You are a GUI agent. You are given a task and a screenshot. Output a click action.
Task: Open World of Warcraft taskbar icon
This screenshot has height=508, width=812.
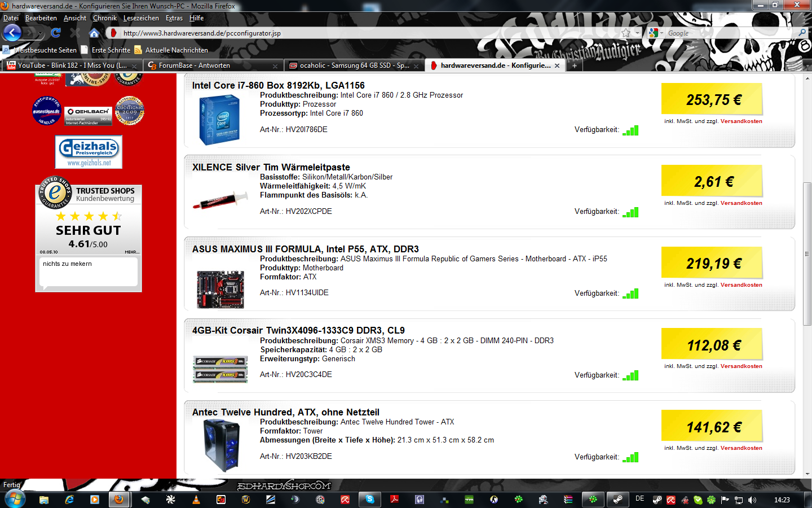pos(246,500)
